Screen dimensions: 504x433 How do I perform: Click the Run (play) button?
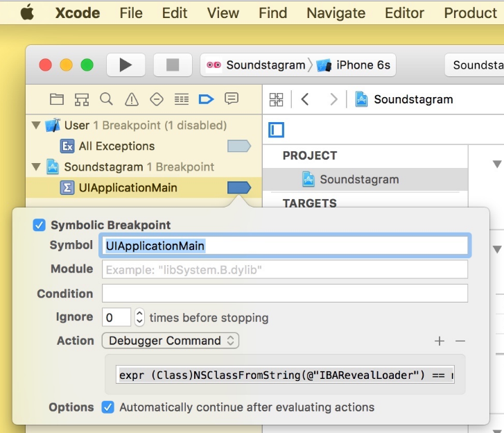point(125,65)
